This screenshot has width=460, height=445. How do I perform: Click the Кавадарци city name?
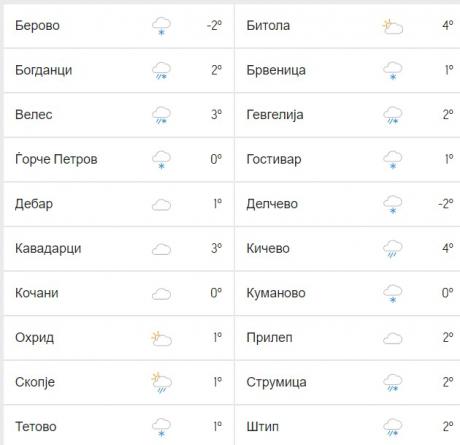click(48, 249)
